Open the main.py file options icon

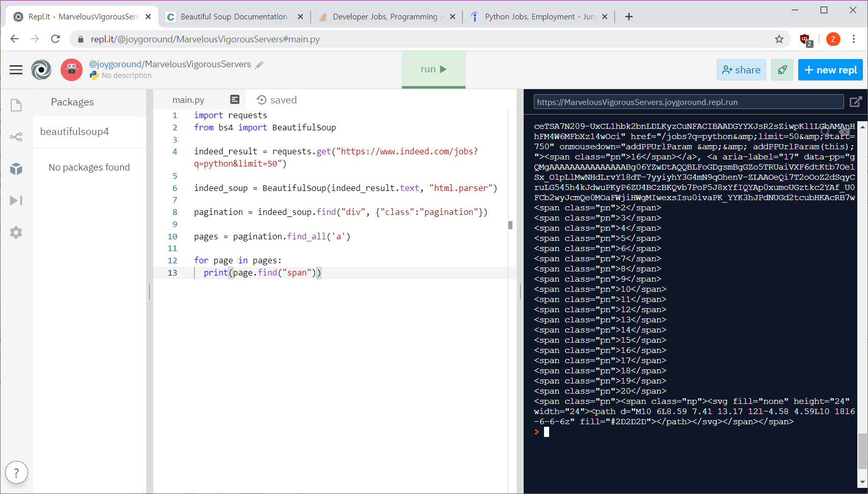[x=235, y=99]
